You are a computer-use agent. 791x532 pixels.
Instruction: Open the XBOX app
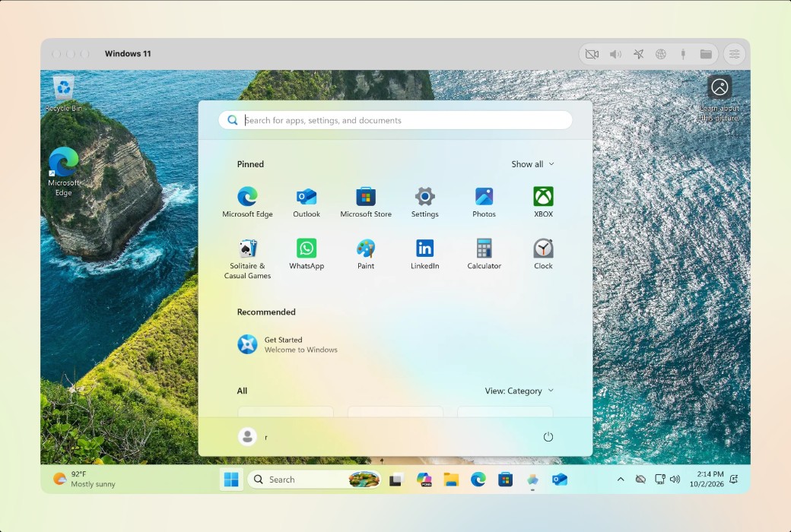click(x=543, y=202)
